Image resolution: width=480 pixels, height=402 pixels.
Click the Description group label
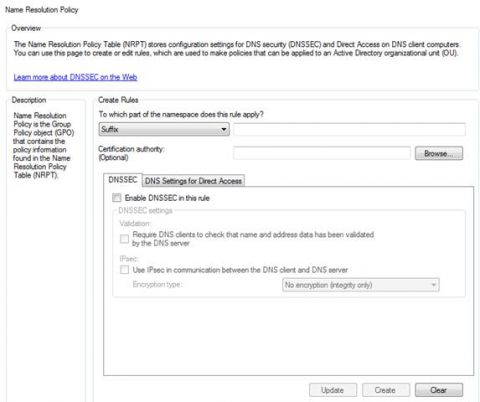[x=29, y=100]
